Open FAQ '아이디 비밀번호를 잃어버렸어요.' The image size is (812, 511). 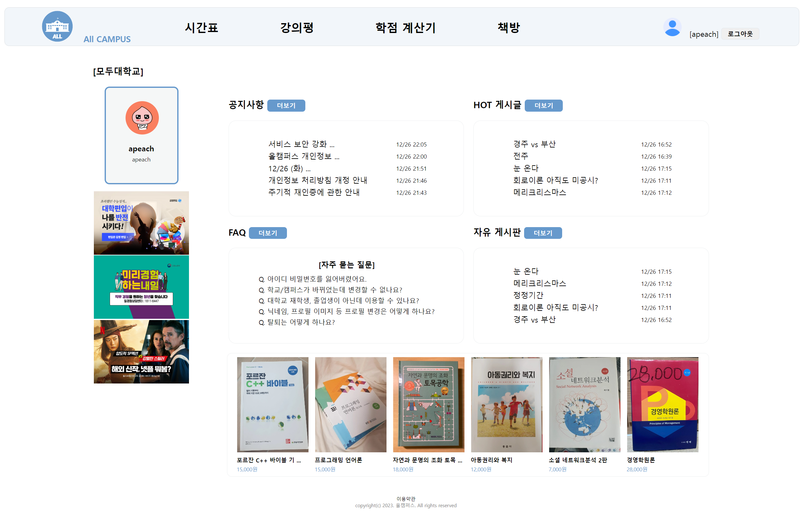pos(313,279)
